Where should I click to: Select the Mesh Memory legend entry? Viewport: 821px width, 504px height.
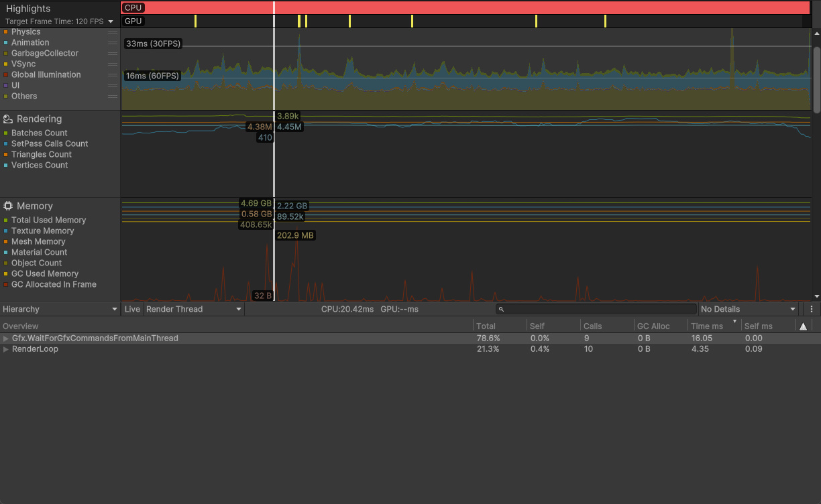click(x=38, y=241)
